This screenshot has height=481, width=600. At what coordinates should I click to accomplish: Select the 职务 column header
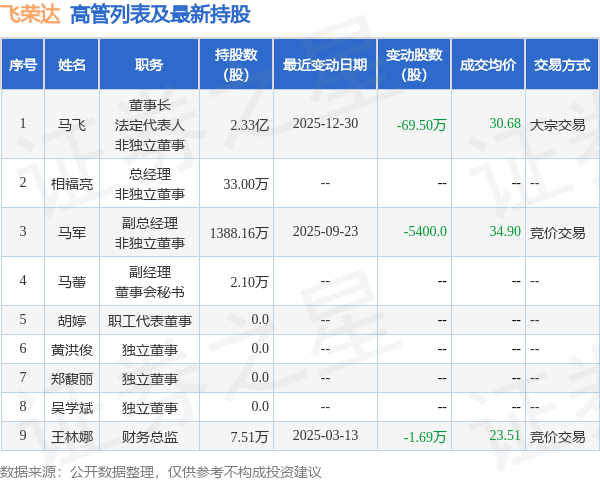(x=149, y=65)
